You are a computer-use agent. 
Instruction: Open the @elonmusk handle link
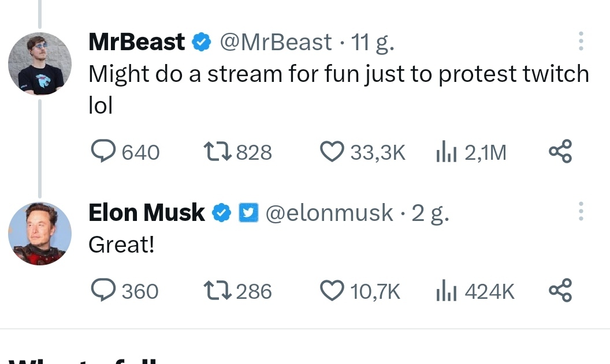(329, 213)
